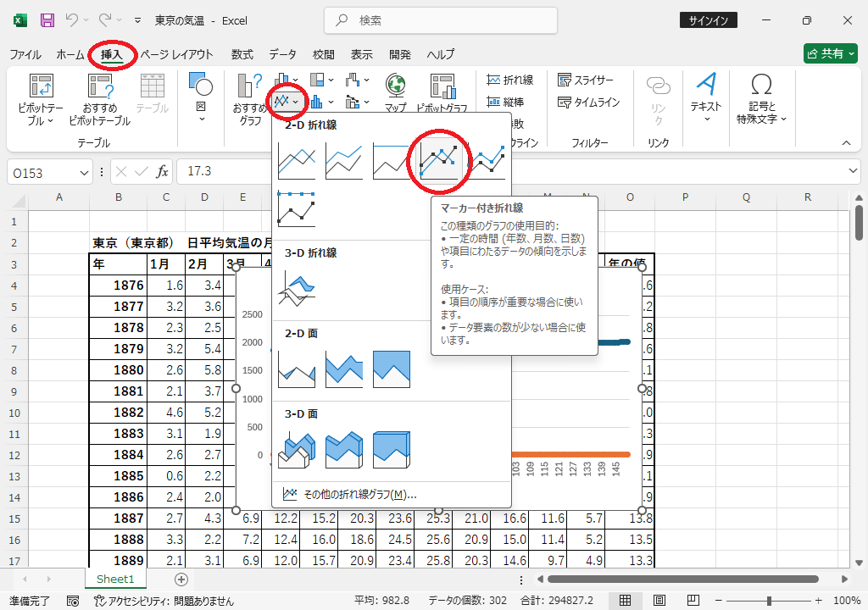Switch to the データ tab
Screen dimensions: 868x610
(283, 54)
